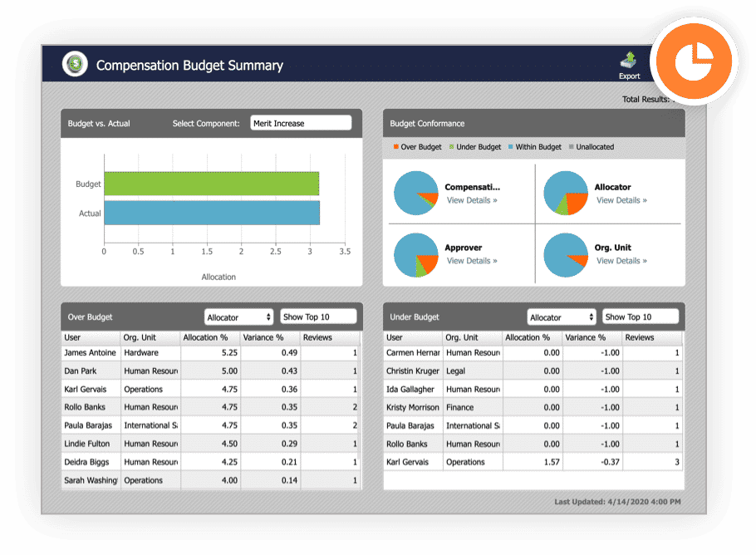The width and height of the screenshot is (756, 555).
Task: Click the blue Within Budget legend swatch
Action: click(511, 146)
